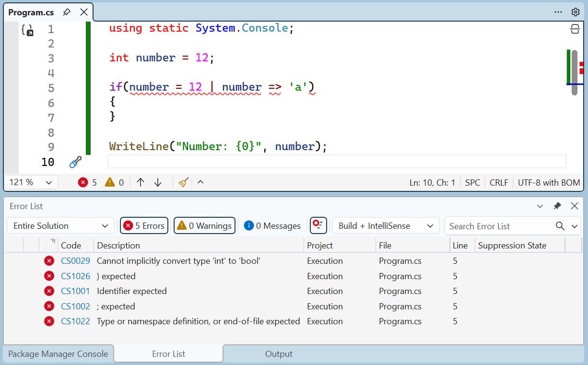Open the CS1001 error code link
The width and height of the screenshot is (588, 365).
(75, 291)
